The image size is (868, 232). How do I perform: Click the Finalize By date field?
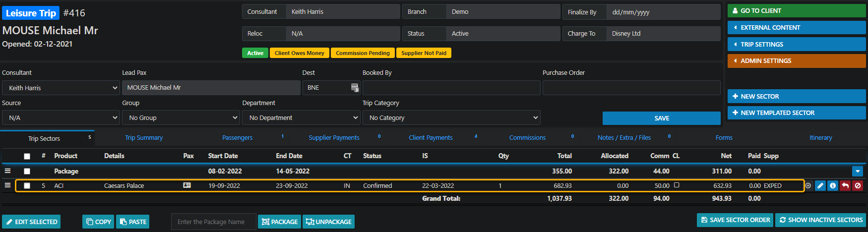click(x=663, y=12)
